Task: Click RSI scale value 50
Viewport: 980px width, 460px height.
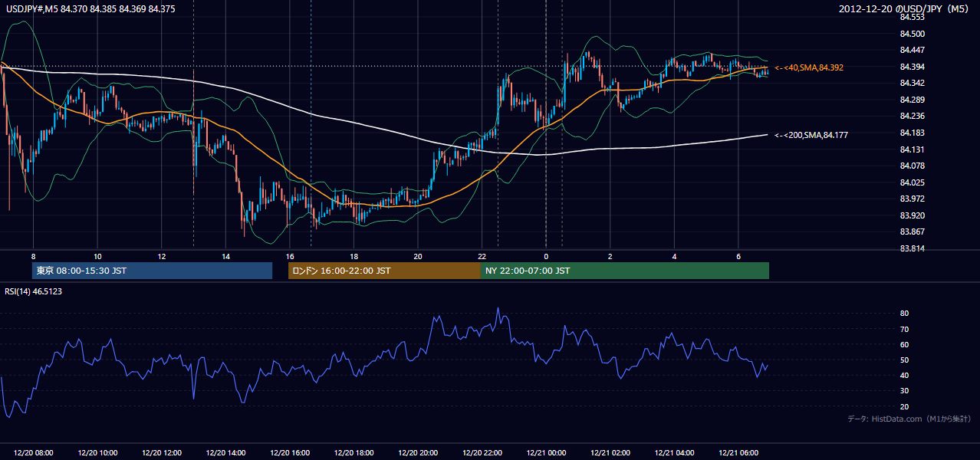Action: [904, 360]
